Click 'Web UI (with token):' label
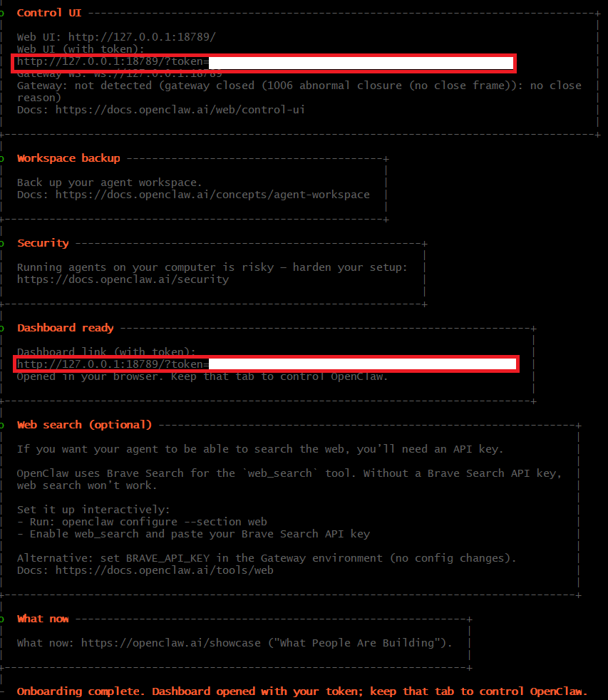The width and height of the screenshot is (608, 700). 81,49
